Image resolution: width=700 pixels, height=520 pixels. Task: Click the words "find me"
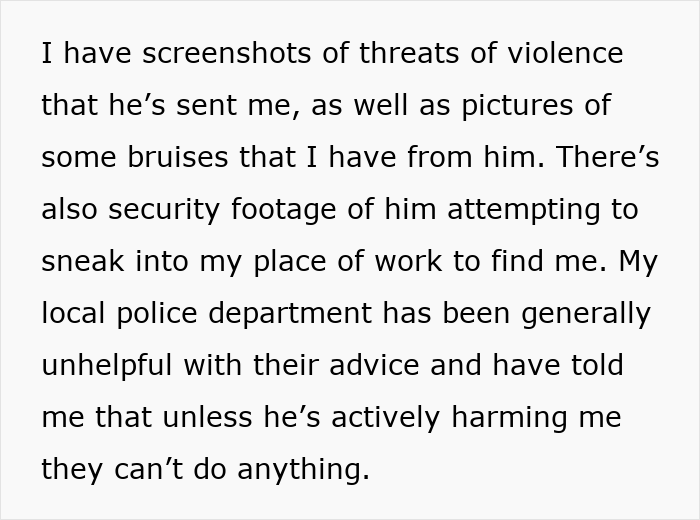pyautogui.click(x=558, y=262)
